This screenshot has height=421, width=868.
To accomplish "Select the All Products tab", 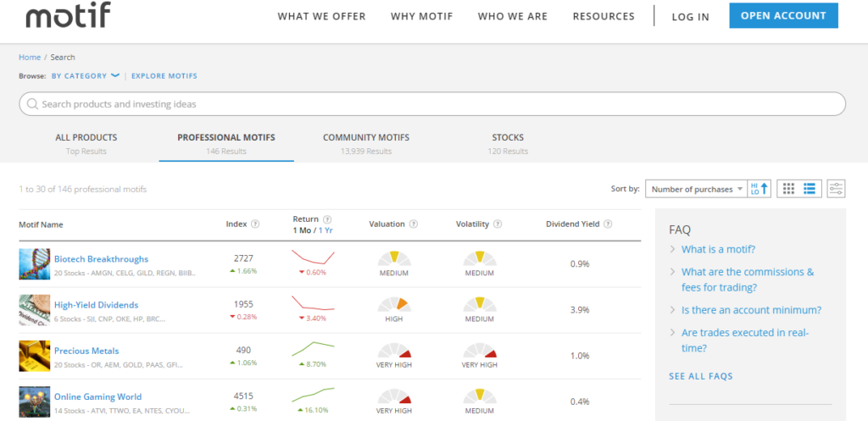I will [86, 144].
